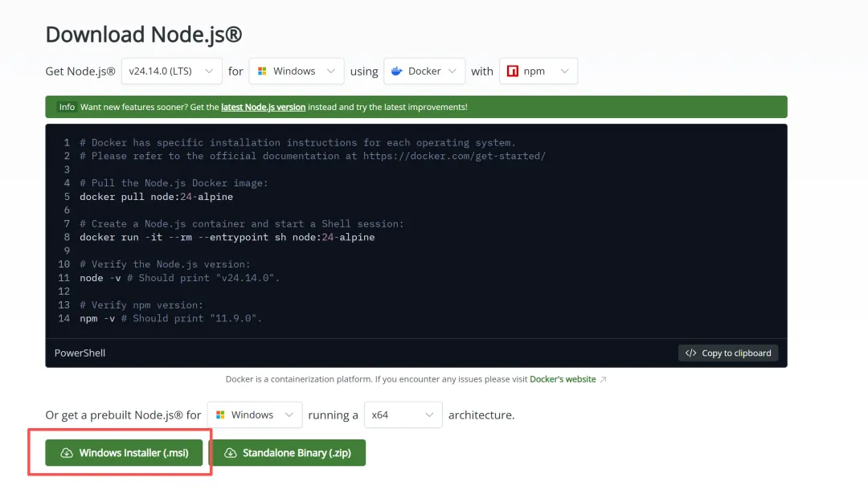
Task: Click the chevron on the version dropdown
Action: 209,71
